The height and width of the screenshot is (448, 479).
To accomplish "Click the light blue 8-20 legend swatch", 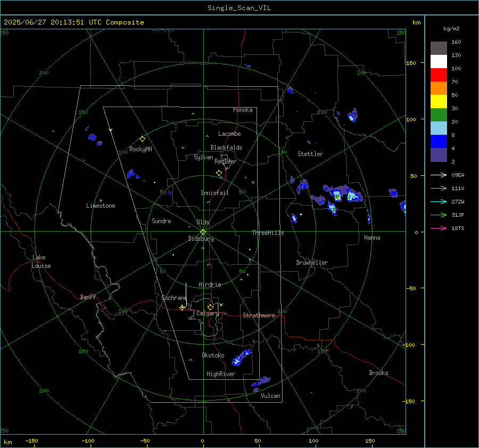I will (439, 128).
